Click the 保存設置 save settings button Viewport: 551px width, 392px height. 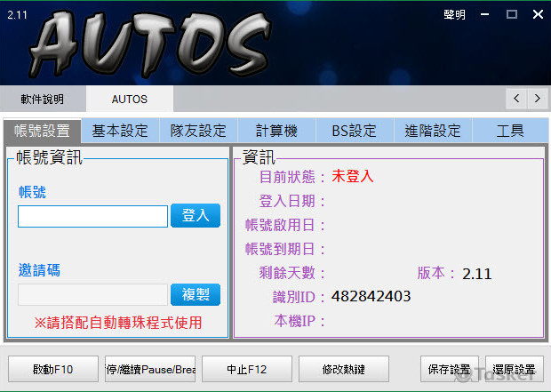450,369
